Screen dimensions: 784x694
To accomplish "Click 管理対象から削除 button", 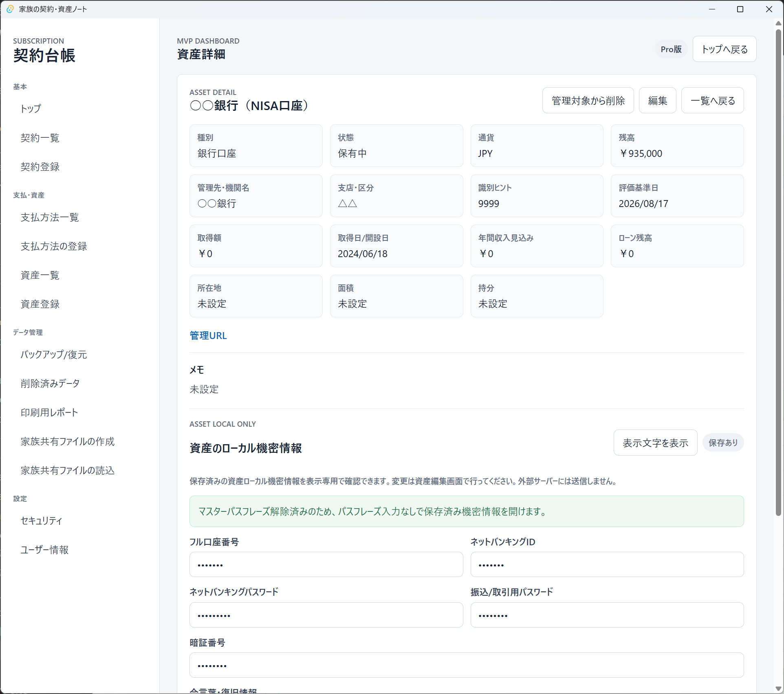I will click(x=588, y=100).
